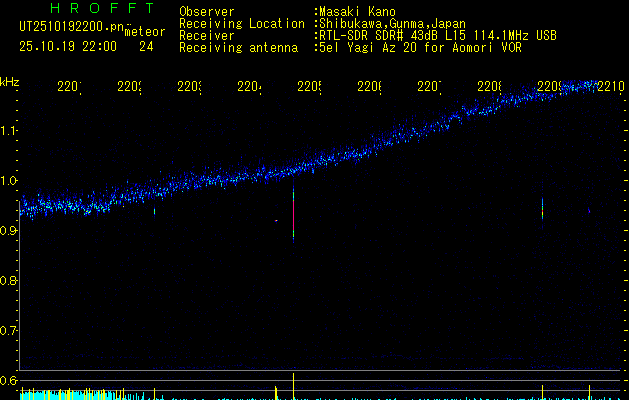This screenshot has width=629, height=400.
Task: Click the 0.6 kHz frequency tick label
Action: pyautogui.click(x=9, y=381)
